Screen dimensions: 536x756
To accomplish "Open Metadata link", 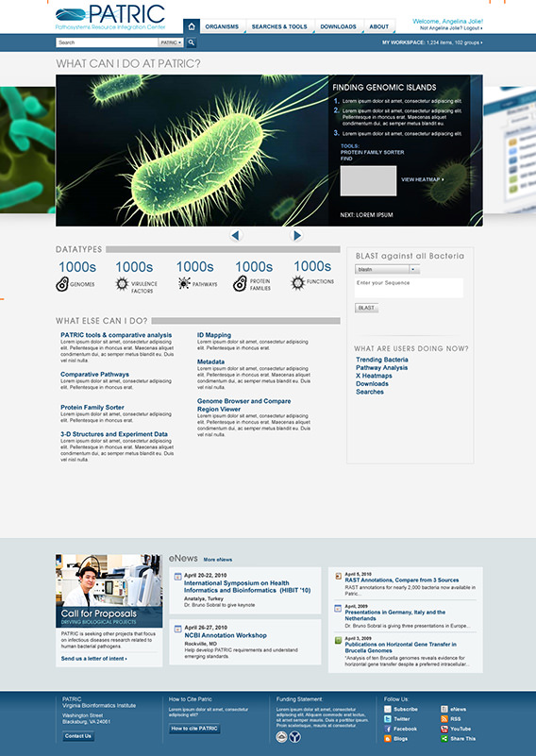I will [210, 361].
